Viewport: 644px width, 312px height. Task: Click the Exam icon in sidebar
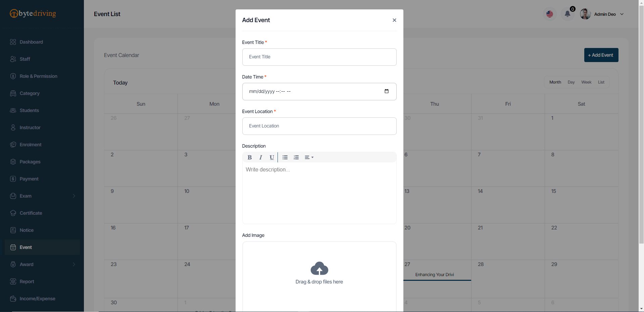(13, 196)
